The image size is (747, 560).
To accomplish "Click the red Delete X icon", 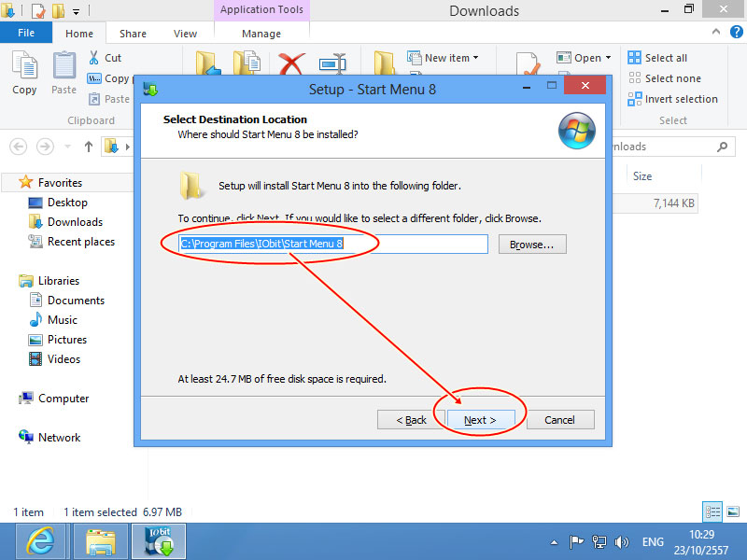I will click(291, 63).
